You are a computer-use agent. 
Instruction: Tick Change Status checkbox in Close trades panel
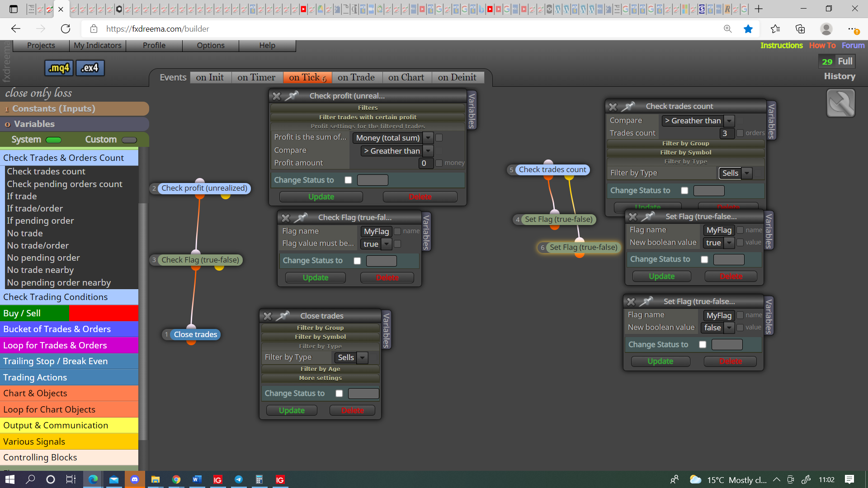point(339,394)
